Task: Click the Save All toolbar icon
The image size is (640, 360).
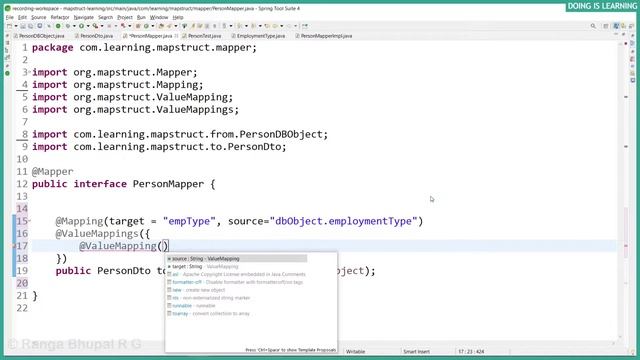Action: tap(31, 26)
